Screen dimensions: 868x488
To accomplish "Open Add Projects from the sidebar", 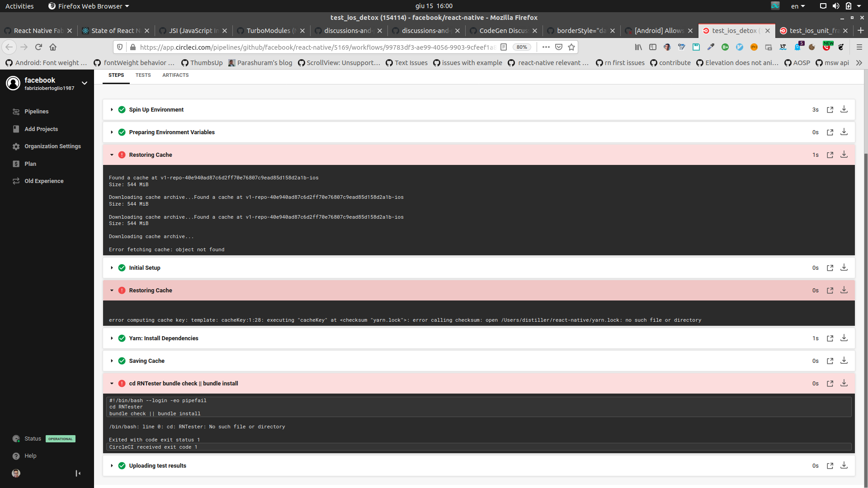I will click(41, 129).
